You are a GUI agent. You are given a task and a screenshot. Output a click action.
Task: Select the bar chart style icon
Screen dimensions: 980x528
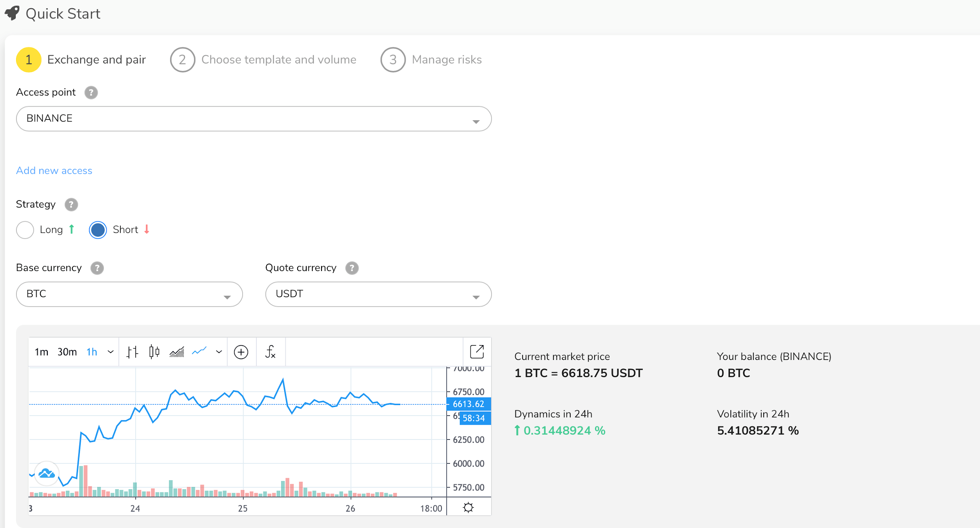[x=132, y=352]
